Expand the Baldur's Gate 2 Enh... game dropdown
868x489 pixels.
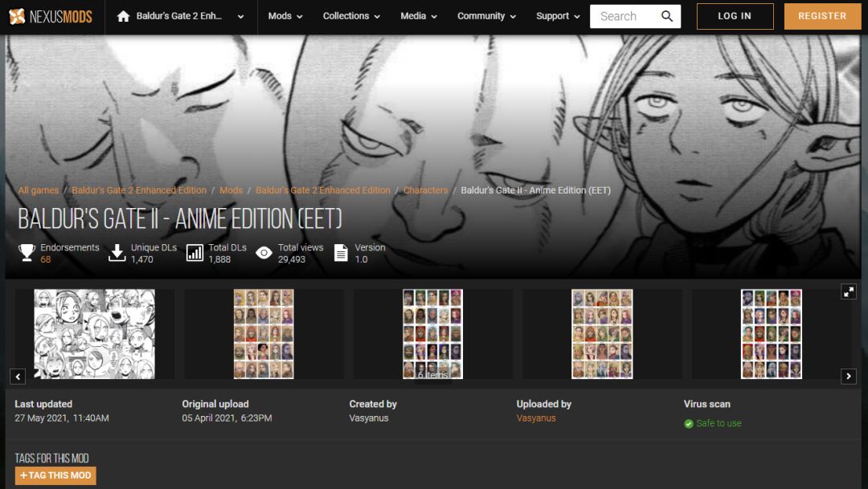pyautogui.click(x=240, y=17)
